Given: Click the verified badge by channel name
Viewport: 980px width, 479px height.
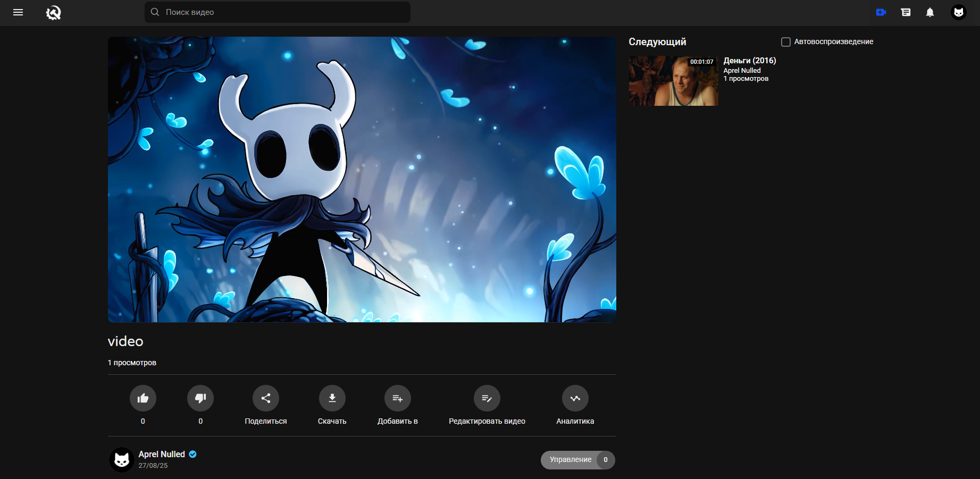Looking at the screenshot, I should point(193,454).
